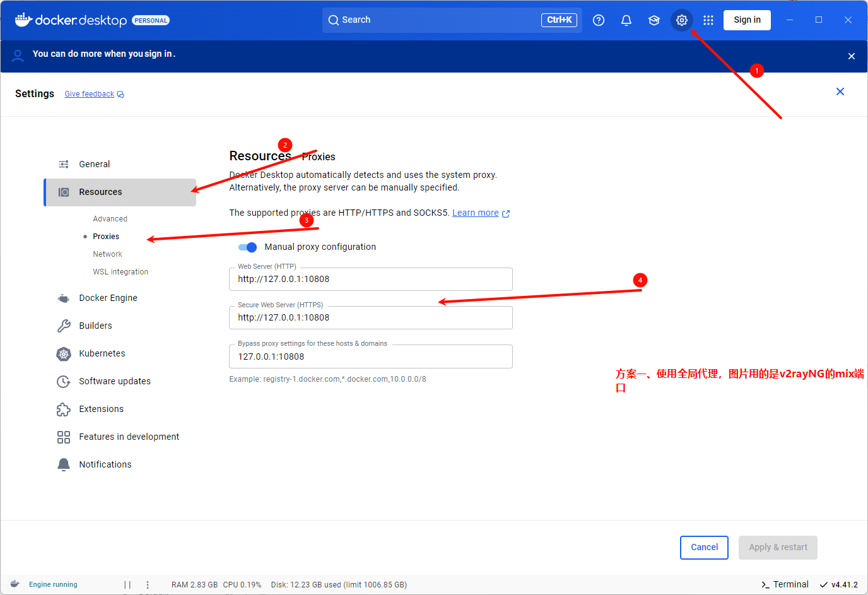Click the Learn more external link icon
The image size is (868, 595).
click(506, 214)
